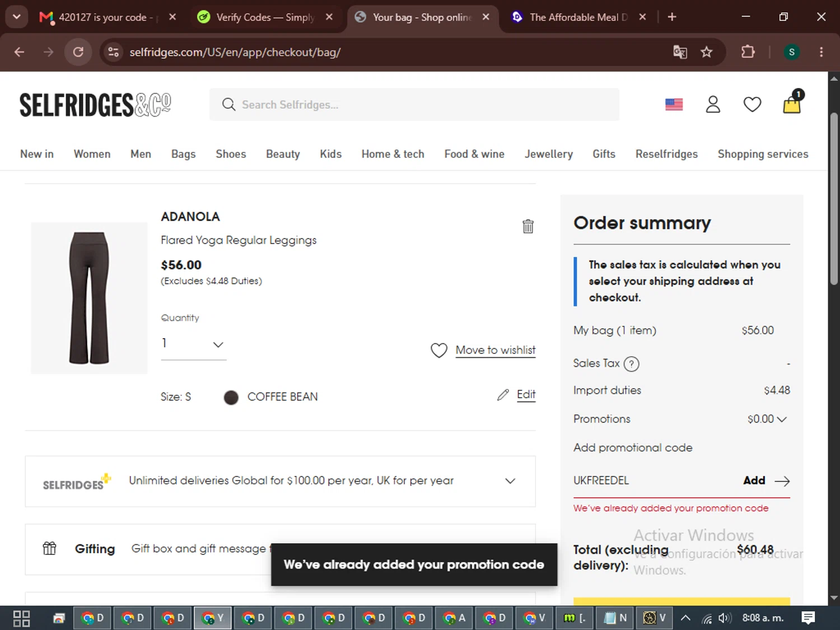This screenshot has height=630, width=840.
Task: Click the Coffee Bean color swatch
Action: [231, 397]
